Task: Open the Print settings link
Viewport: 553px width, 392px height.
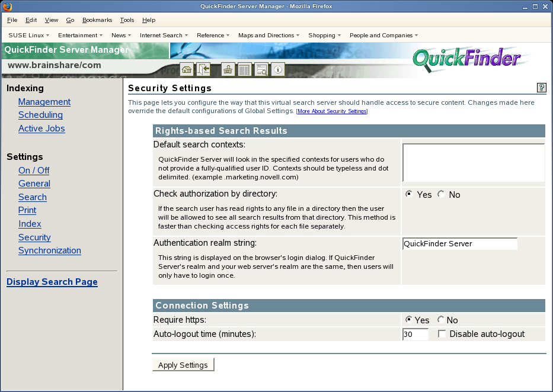Action: tap(27, 210)
